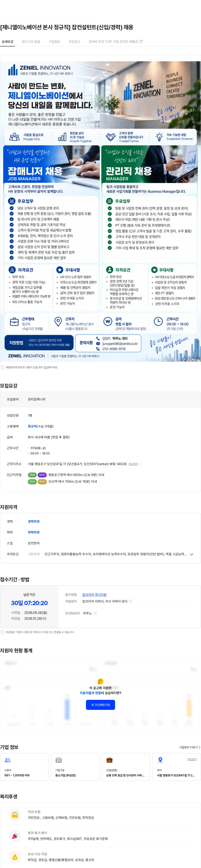Click 연금·보험 benefit icon

(15, 815)
